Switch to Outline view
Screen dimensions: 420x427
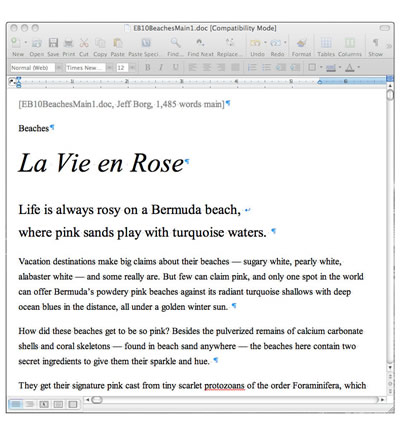[30, 404]
